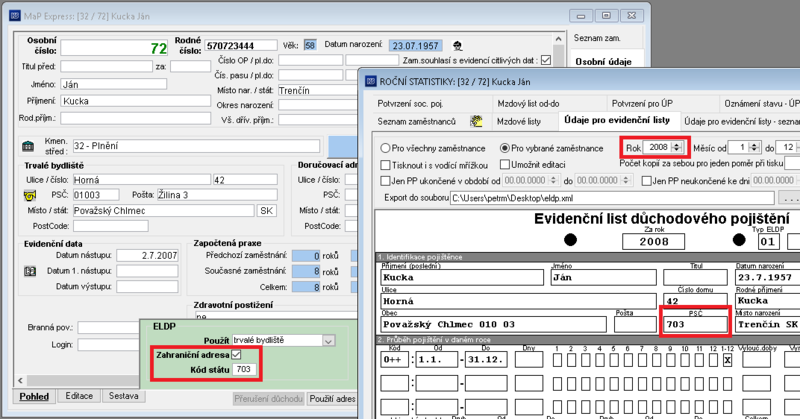This screenshot has width=800, height=419.
Task: Switch to the Editace tab
Action: 79,396
